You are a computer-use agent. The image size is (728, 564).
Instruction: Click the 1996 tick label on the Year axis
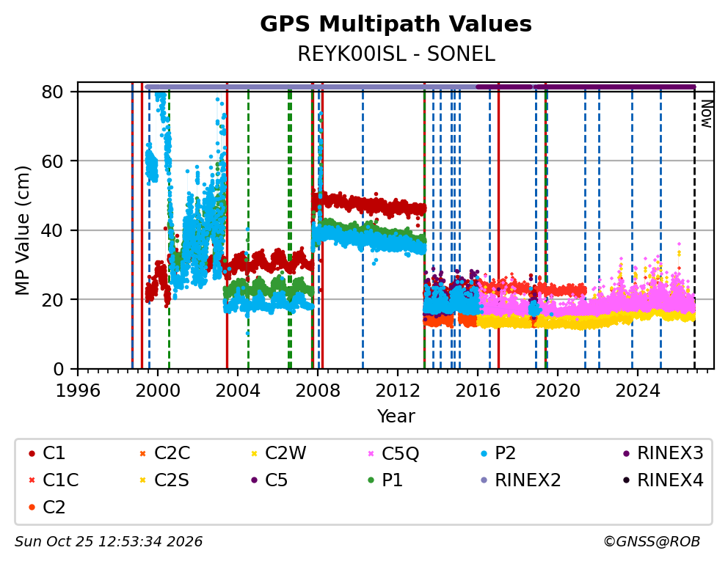[x=78, y=392]
